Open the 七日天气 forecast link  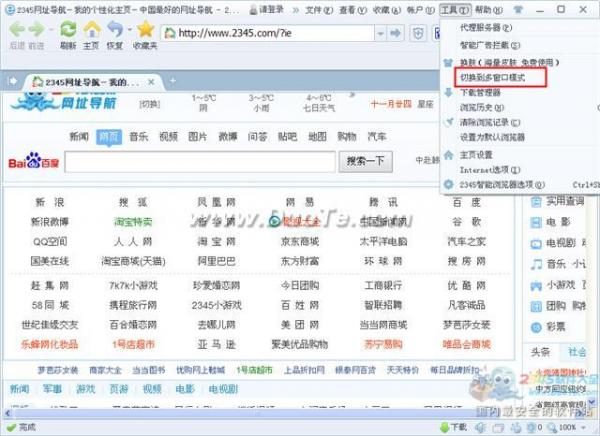(x=319, y=108)
